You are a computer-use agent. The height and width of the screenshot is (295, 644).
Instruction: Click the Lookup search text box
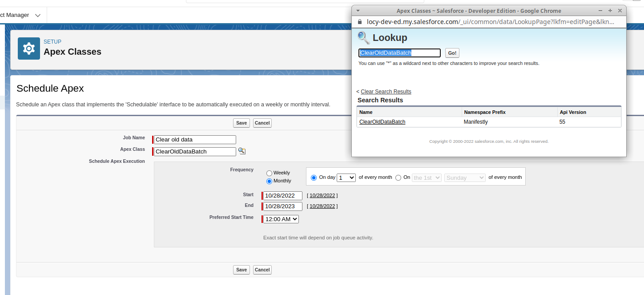[x=399, y=53]
